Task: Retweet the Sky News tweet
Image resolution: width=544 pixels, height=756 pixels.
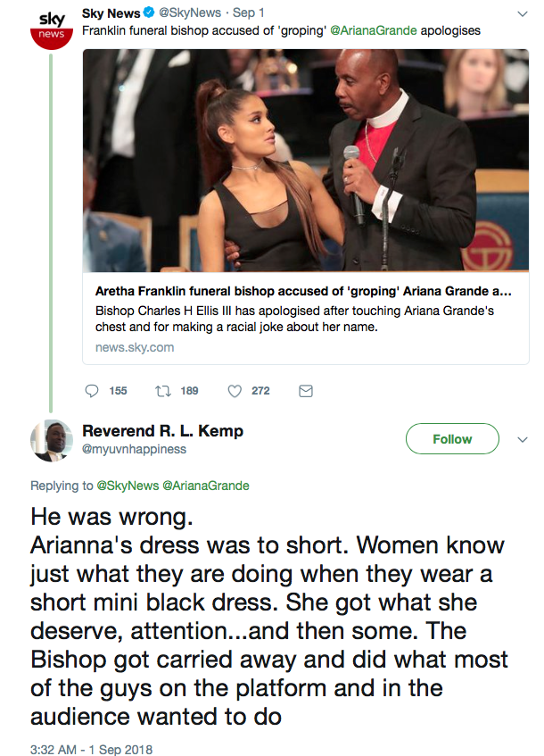Action: [163, 391]
